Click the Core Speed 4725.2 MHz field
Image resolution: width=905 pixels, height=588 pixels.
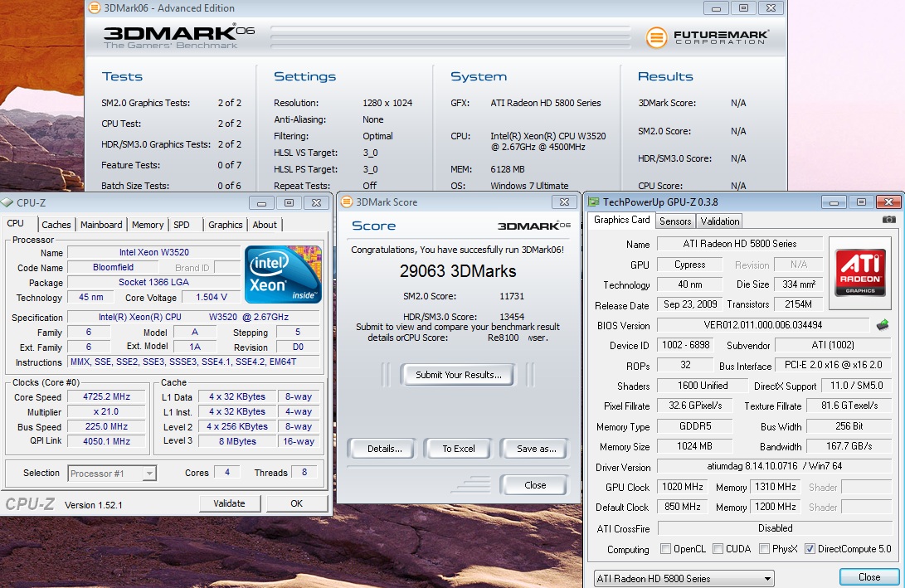[106, 396]
